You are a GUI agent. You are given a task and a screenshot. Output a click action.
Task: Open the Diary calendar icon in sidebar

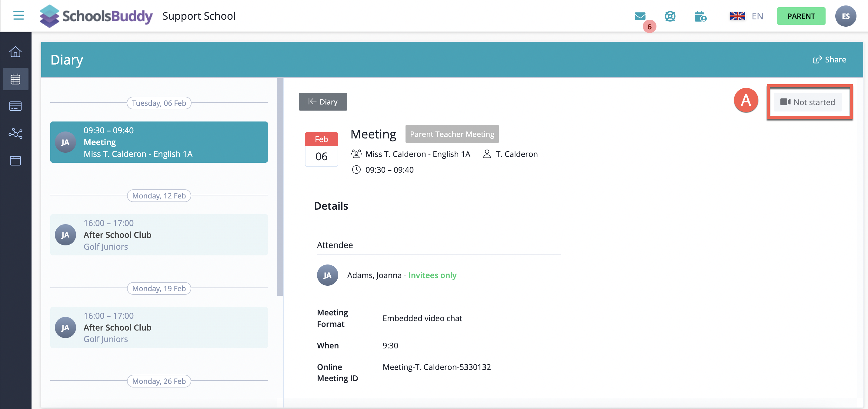pos(15,79)
